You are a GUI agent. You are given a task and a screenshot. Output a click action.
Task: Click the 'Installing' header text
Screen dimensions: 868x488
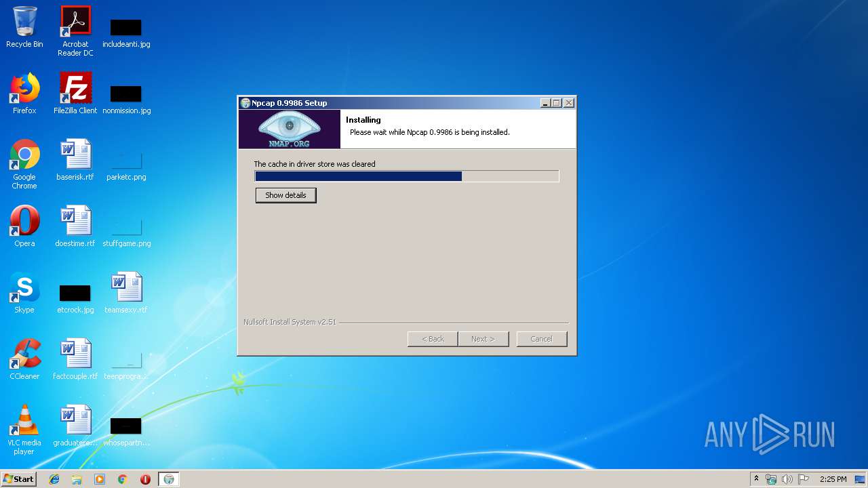(x=363, y=120)
